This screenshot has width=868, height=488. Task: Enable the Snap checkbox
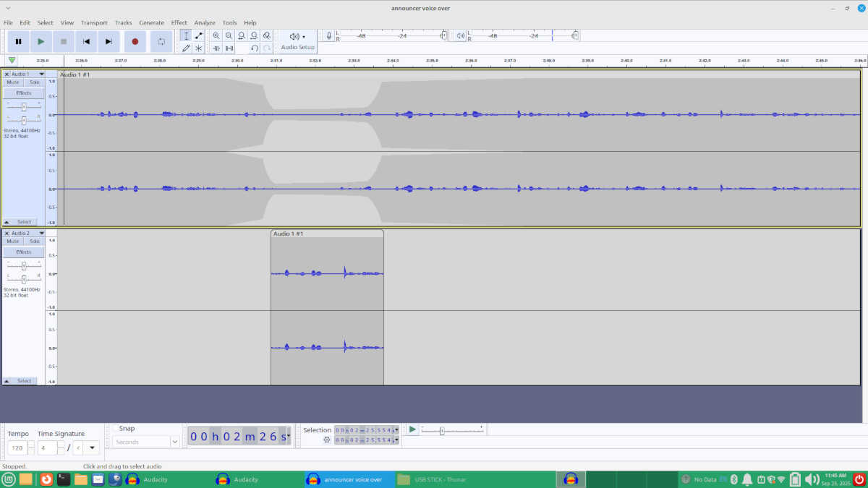tap(114, 429)
